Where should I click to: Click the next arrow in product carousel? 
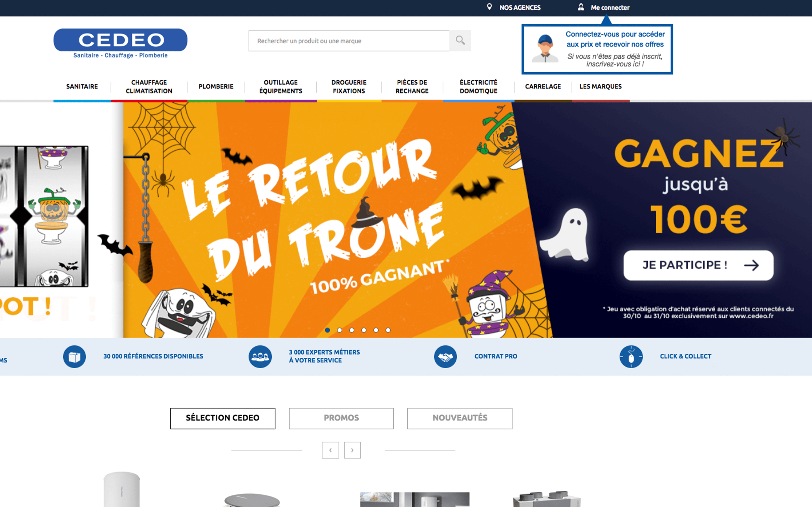352,450
